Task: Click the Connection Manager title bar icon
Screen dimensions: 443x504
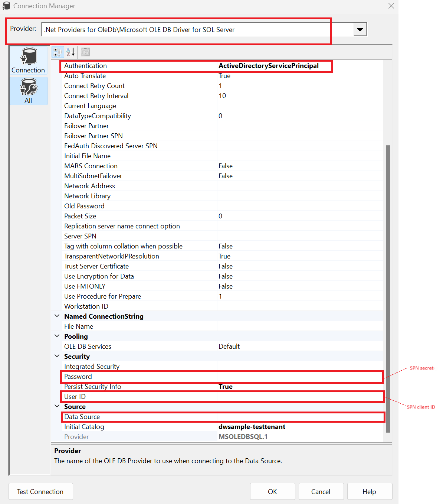Action: [6, 6]
